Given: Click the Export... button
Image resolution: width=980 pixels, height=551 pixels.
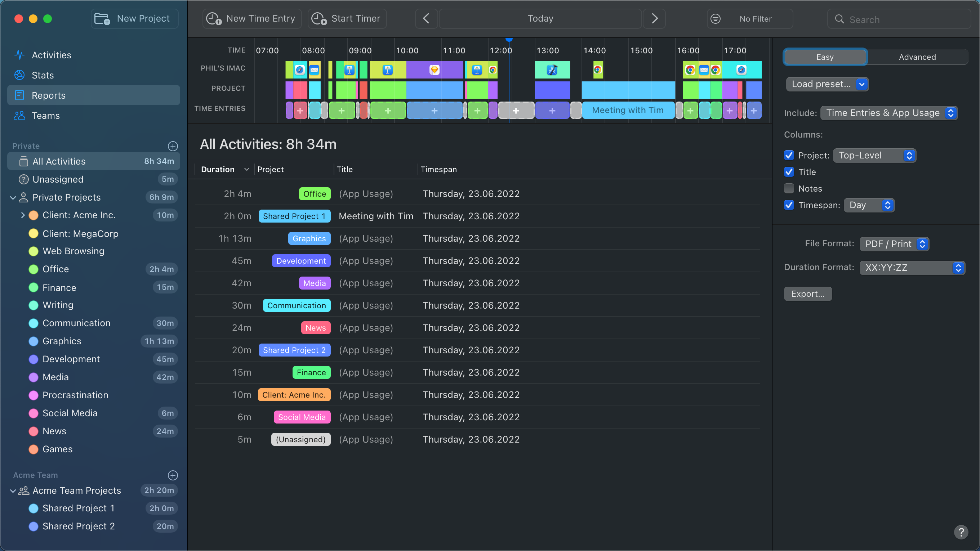Looking at the screenshot, I should click(x=808, y=294).
